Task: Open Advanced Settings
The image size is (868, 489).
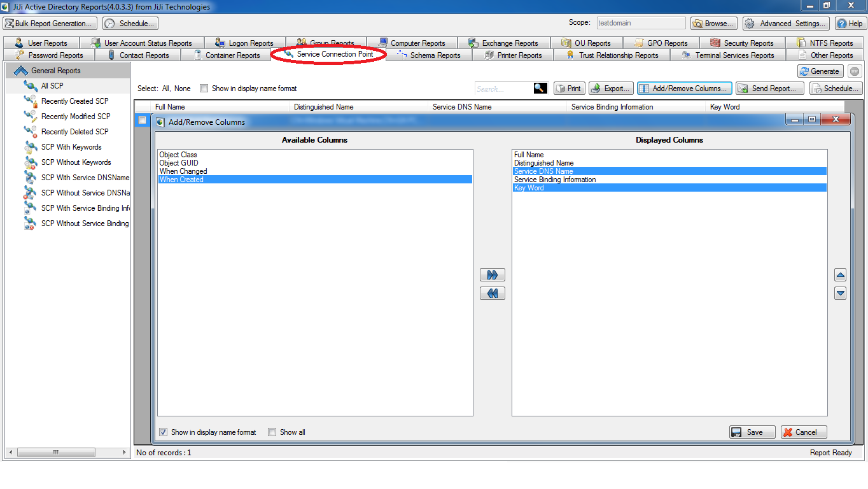Action: pos(787,24)
